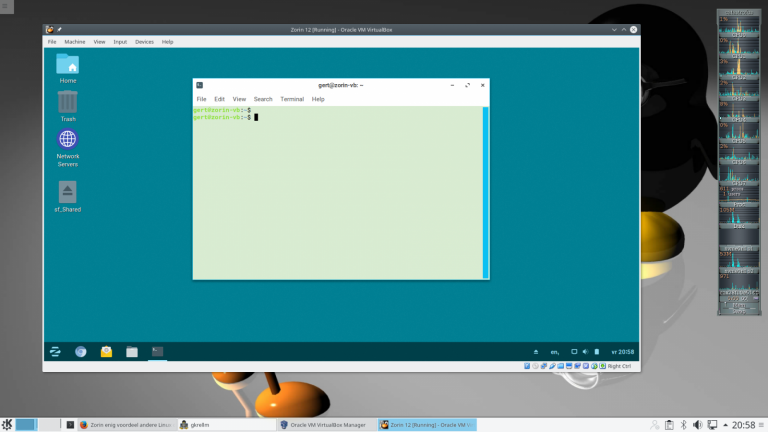Viewport: 768px width, 432px height.
Task: Open the KDE application launcher
Action: 7,424
